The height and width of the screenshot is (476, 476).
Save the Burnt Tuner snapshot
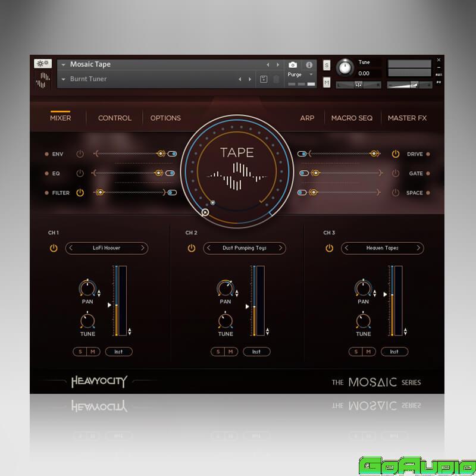(x=264, y=79)
